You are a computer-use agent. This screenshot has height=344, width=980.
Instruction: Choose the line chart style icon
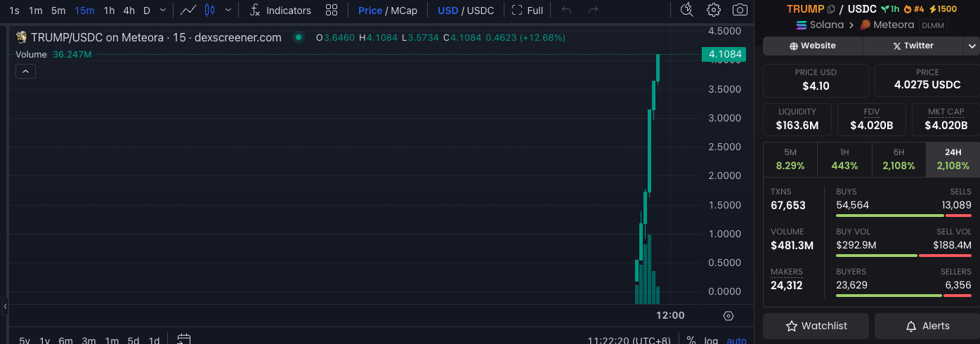[188, 11]
